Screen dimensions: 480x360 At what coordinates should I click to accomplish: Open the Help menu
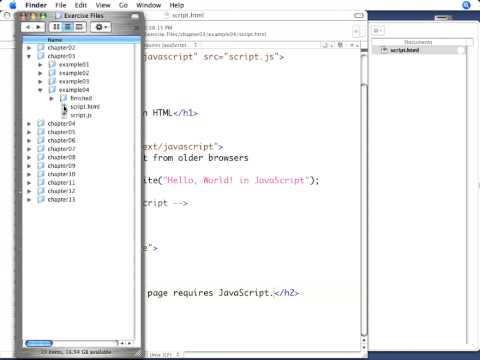coord(177,5)
